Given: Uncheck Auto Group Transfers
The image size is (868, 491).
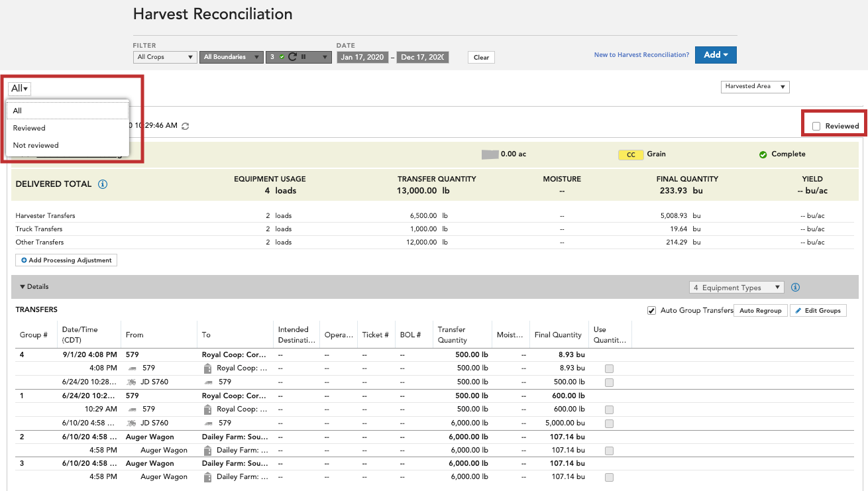Looking at the screenshot, I should pos(652,310).
